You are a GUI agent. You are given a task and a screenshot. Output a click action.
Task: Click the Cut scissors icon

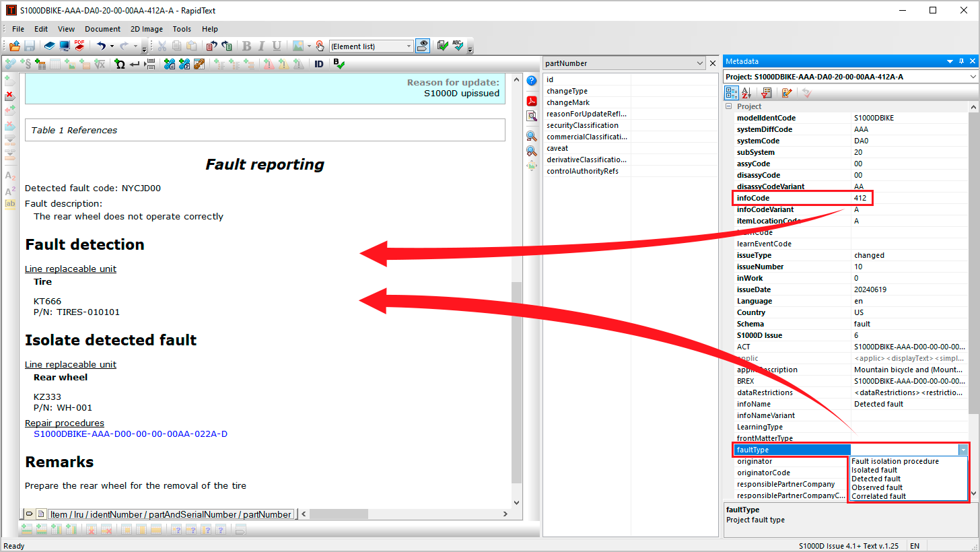pyautogui.click(x=162, y=46)
